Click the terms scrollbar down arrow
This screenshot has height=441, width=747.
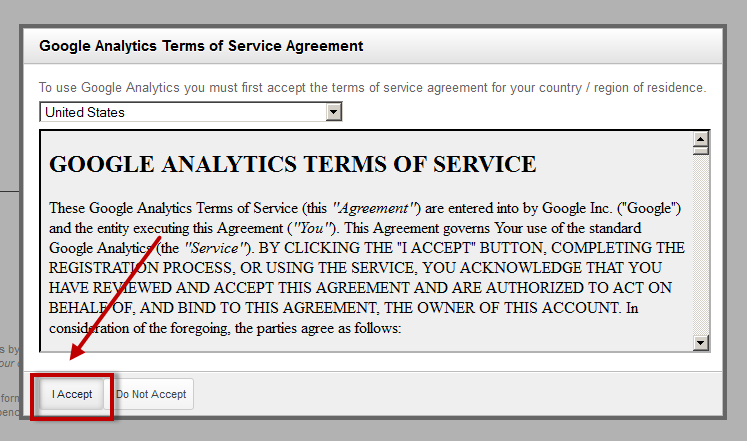point(701,343)
